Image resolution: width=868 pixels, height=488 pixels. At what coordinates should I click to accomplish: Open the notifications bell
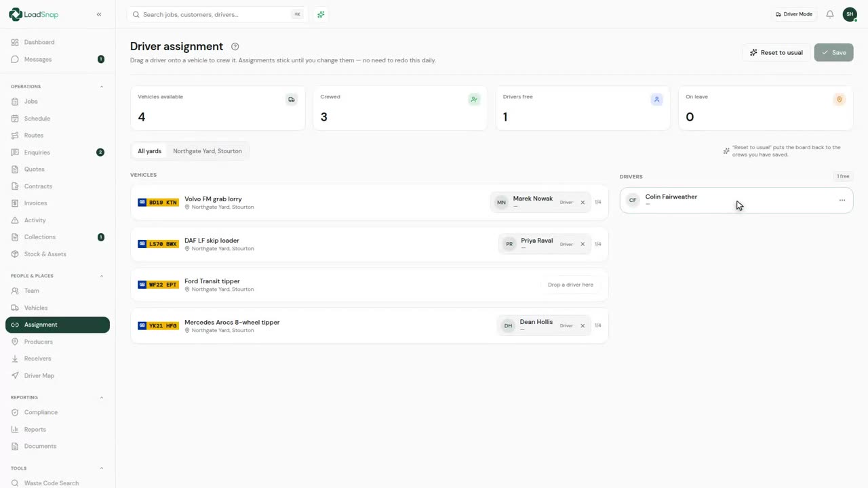829,14
